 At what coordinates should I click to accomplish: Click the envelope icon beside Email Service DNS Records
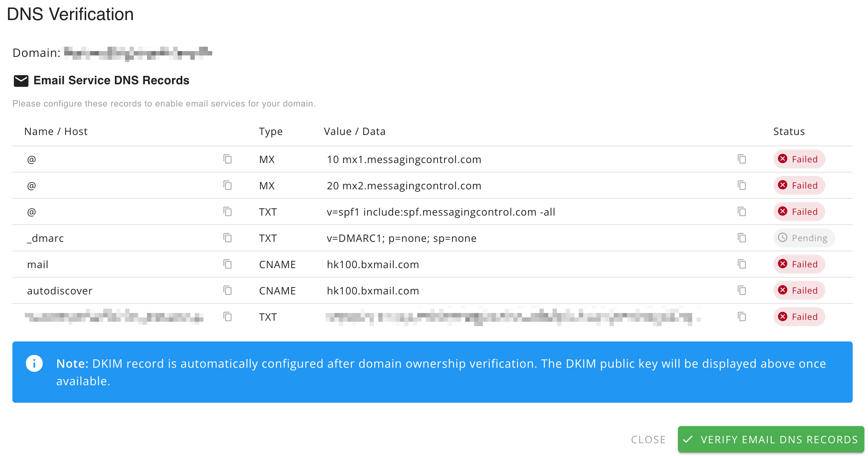(x=21, y=81)
